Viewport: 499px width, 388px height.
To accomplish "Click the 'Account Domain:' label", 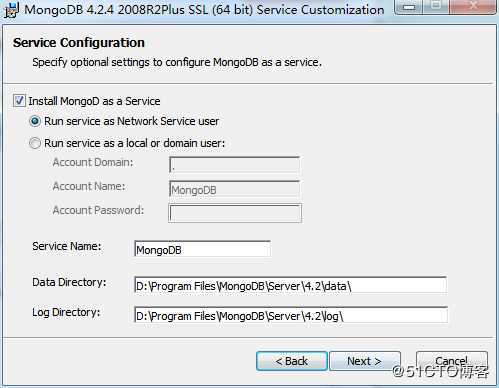I will point(93,162).
